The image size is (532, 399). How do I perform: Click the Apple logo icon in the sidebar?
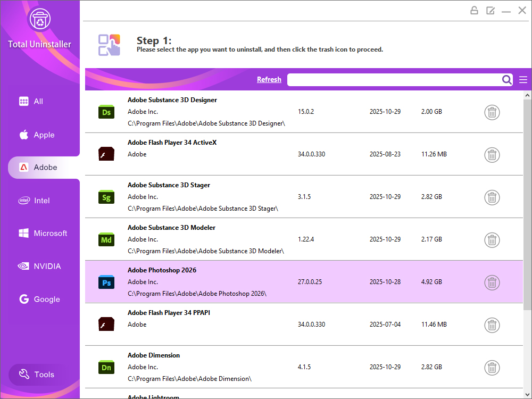click(24, 135)
